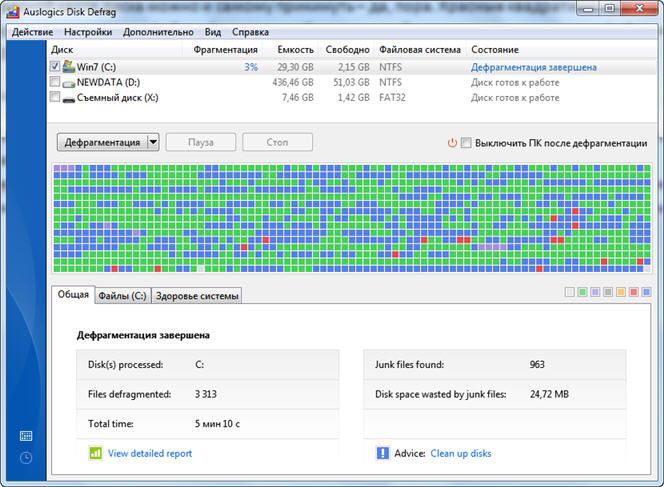
Task: Click the blue exclamation advice icon
Action: (382, 453)
